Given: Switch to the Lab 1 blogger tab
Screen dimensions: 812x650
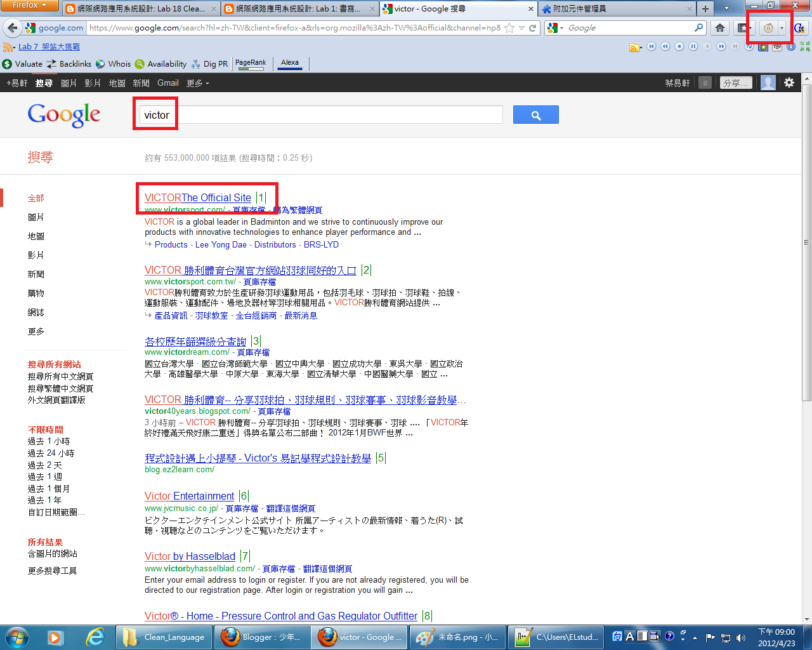Looking at the screenshot, I should (299, 9).
